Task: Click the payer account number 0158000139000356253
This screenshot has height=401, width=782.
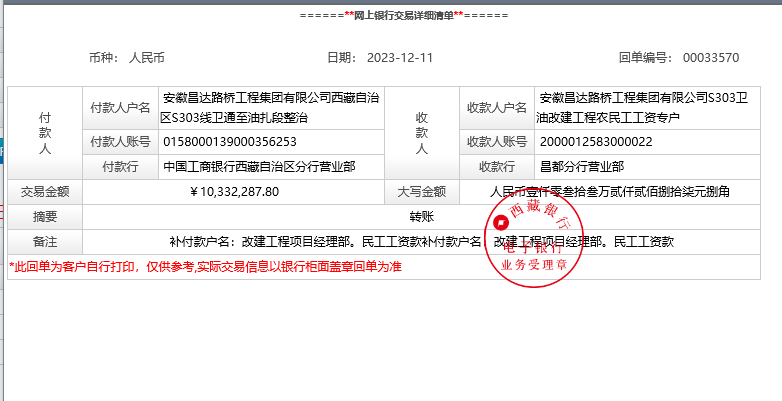Action: (229, 142)
